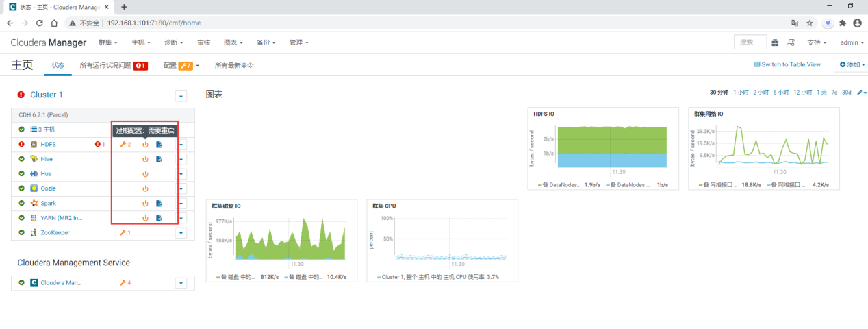Bookmark this page with the star icon
This screenshot has height=329, width=868.
point(810,23)
